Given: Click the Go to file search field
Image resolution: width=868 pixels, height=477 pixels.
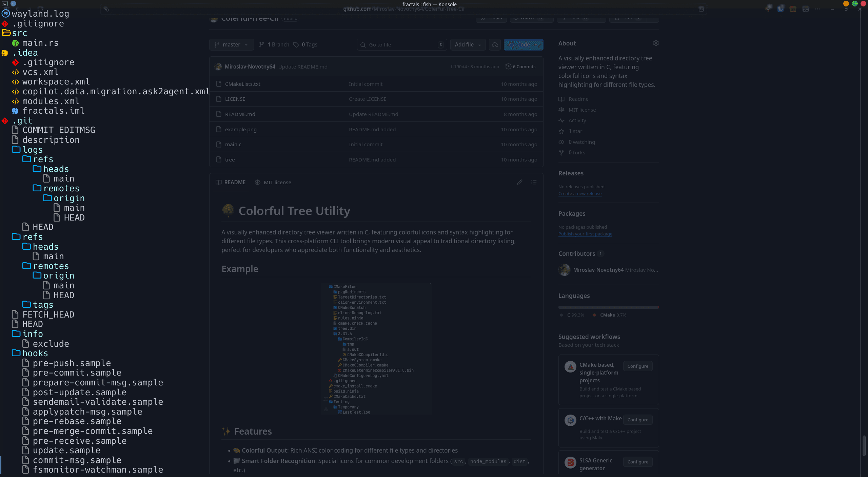Looking at the screenshot, I should [x=401, y=44].
